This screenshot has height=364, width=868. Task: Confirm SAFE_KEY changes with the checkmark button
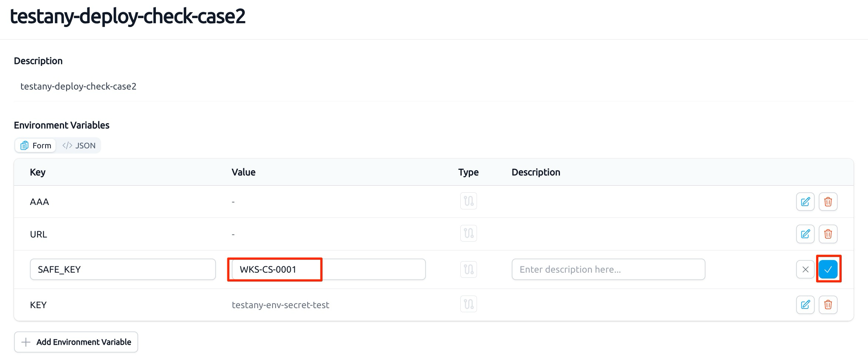(828, 269)
